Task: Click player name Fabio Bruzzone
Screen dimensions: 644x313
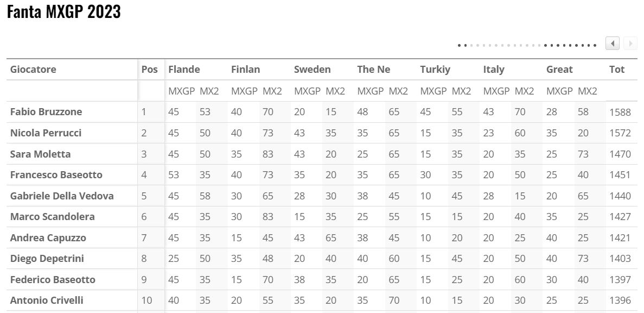Action: [46, 112]
